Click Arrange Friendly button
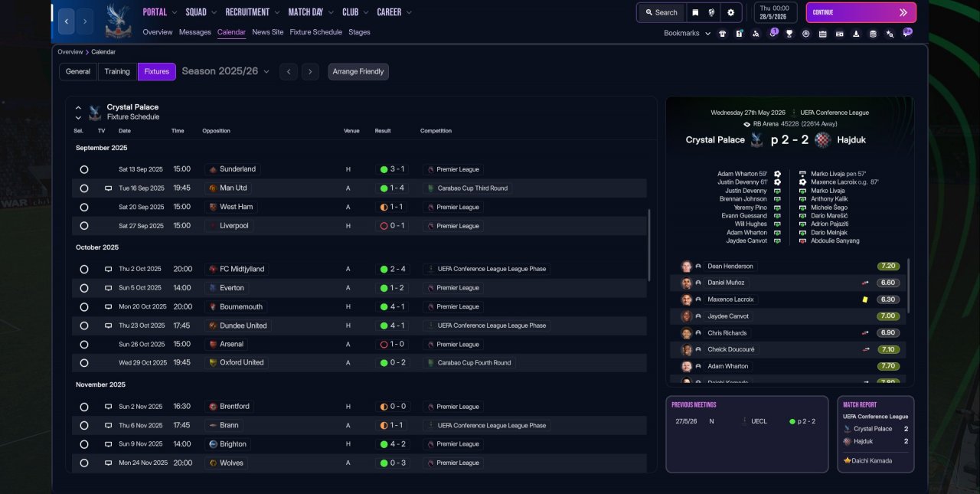Image resolution: width=980 pixels, height=494 pixels. (x=358, y=71)
